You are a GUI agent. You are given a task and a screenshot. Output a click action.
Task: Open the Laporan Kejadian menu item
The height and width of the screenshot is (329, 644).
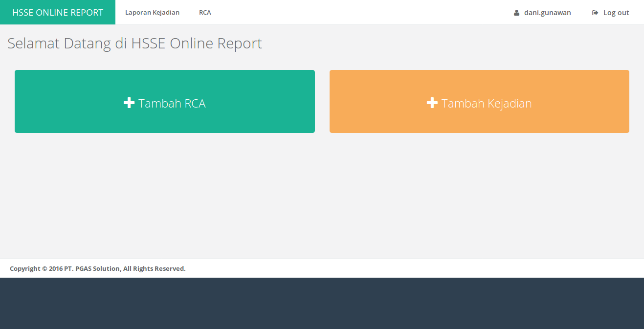(152, 13)
